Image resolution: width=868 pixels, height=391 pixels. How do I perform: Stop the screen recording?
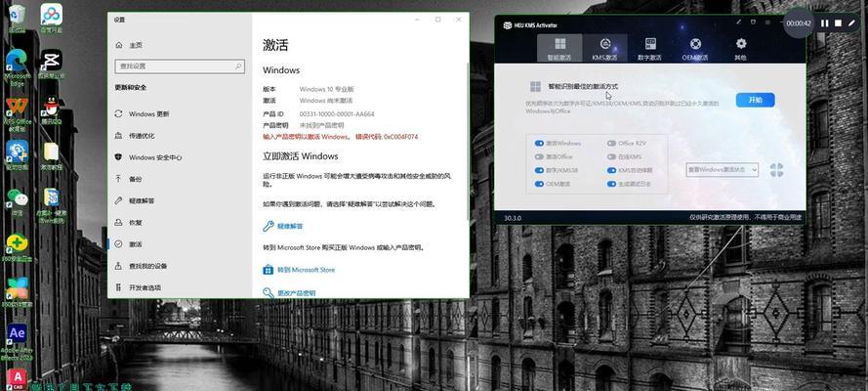[x=838, y=23]
